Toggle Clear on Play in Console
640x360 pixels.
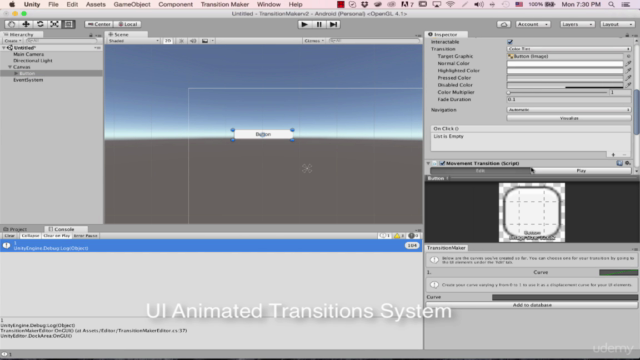[57, 236]
